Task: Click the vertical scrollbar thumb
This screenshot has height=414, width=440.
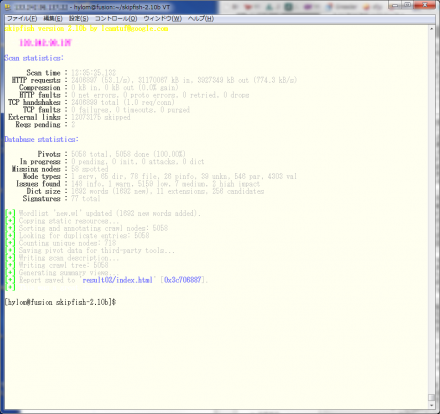Action: coord(432,397)
